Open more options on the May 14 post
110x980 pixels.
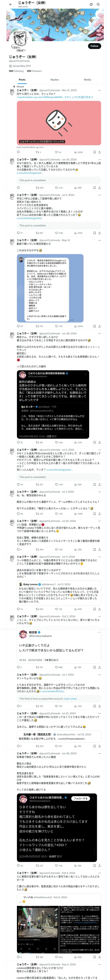click(x=100, y=240)
